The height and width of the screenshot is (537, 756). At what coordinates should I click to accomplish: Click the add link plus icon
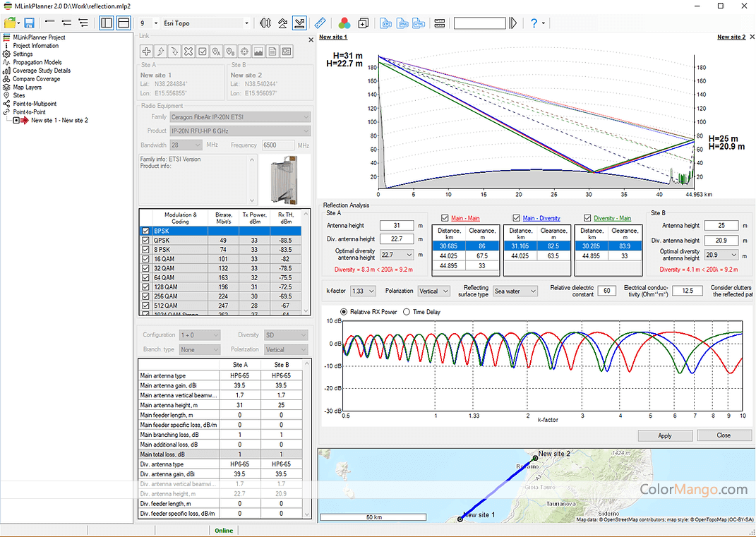(146, 51)
